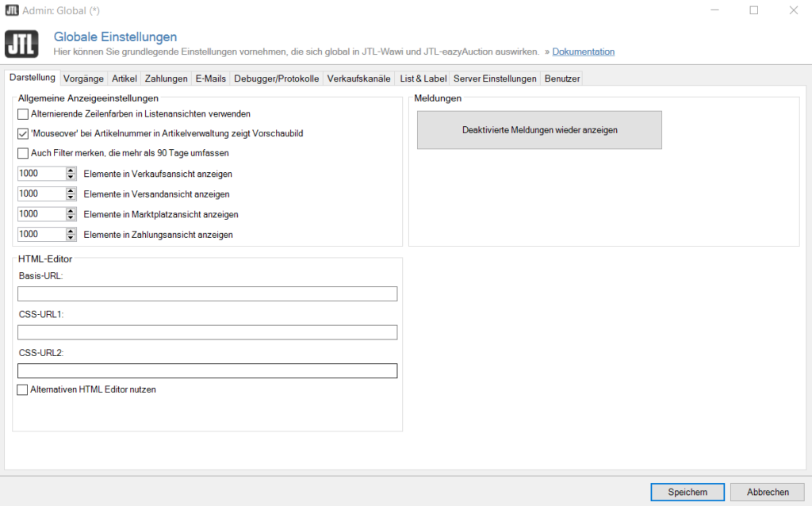Increase Verkaufsansicht element count with up arrow
Screen dimensions: 812x506
pos(71,171)
